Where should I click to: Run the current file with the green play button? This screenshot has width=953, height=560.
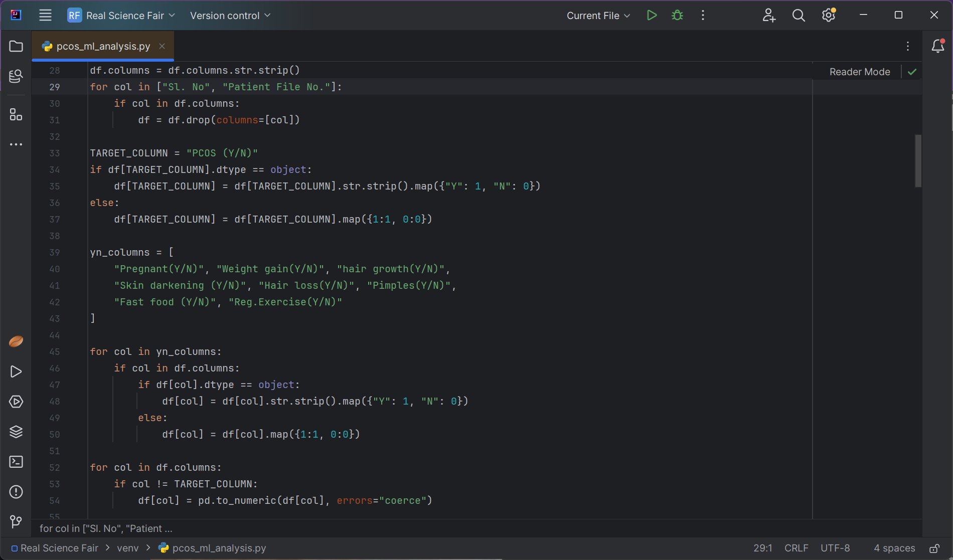coord(652,16)
